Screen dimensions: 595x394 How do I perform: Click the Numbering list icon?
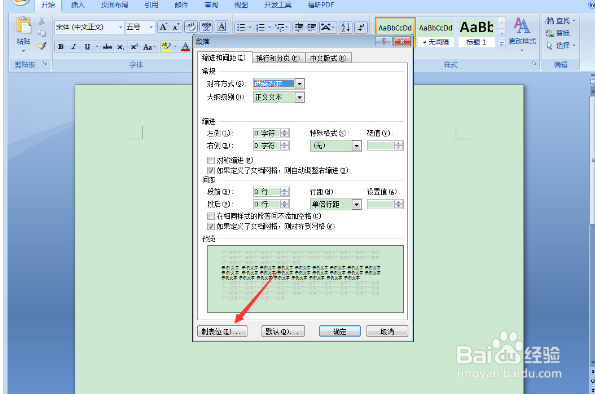point(261,27)
